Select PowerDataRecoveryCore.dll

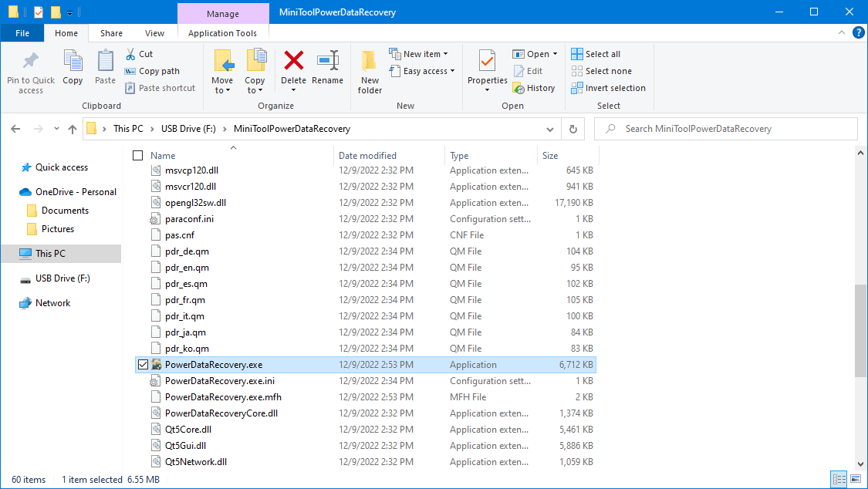pyautogui.click(x=366, y=413)
